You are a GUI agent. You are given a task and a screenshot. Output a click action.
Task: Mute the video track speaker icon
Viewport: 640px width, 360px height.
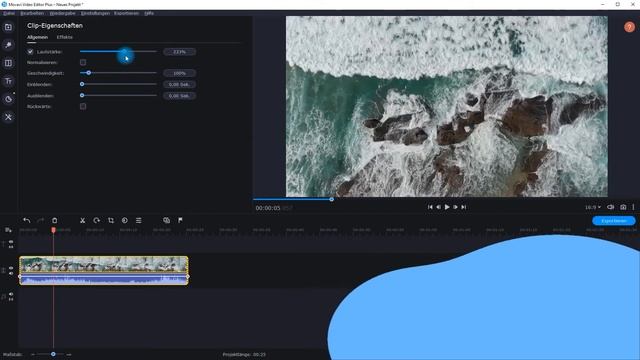click(x=11, y=273)
